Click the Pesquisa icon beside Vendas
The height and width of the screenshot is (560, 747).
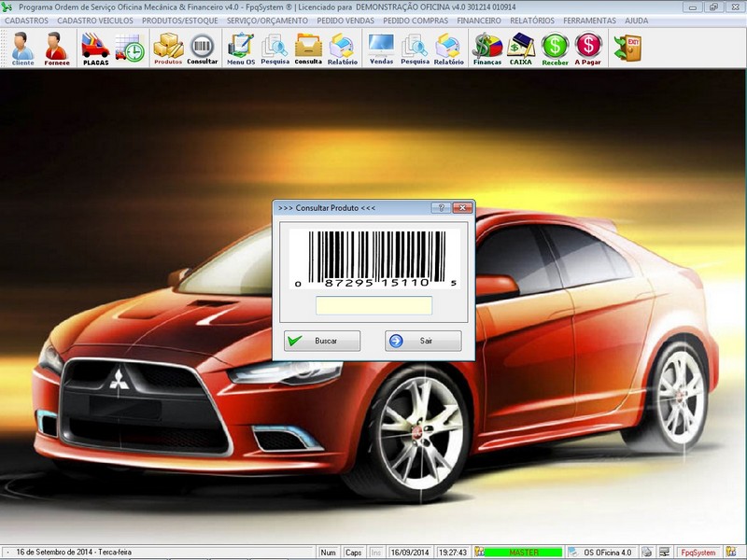(415, 49)
